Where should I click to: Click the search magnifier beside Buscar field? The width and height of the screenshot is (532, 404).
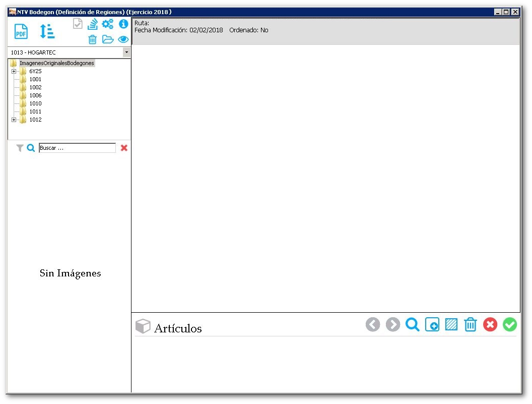pyautogui.click(x=31, y=148)
